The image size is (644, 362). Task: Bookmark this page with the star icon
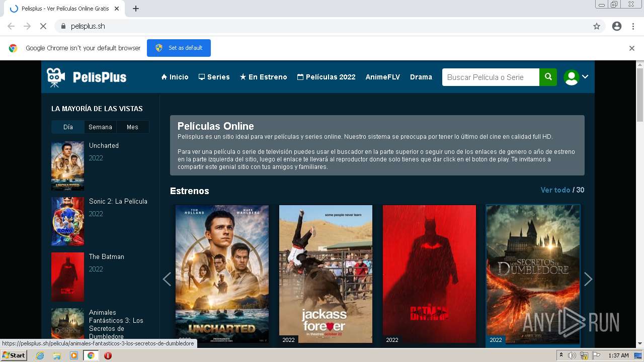coord(597,26)
